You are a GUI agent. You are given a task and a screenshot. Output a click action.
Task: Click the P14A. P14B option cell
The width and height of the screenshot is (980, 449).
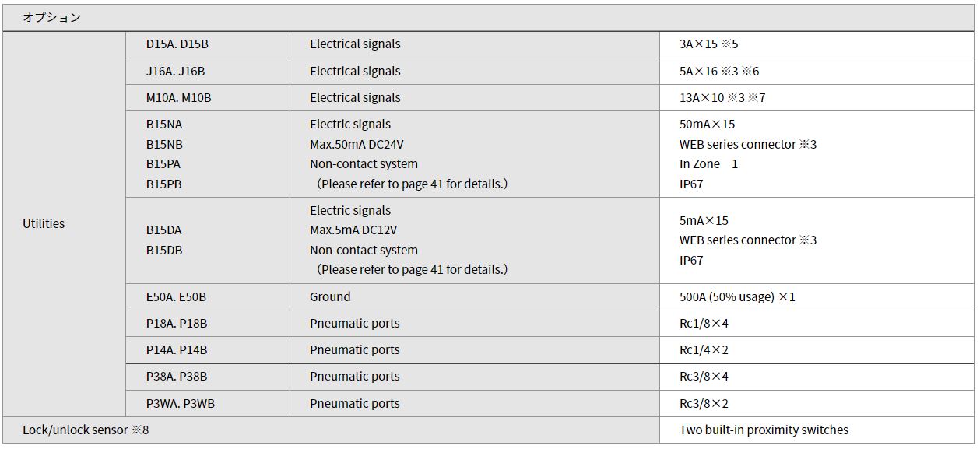208,350
